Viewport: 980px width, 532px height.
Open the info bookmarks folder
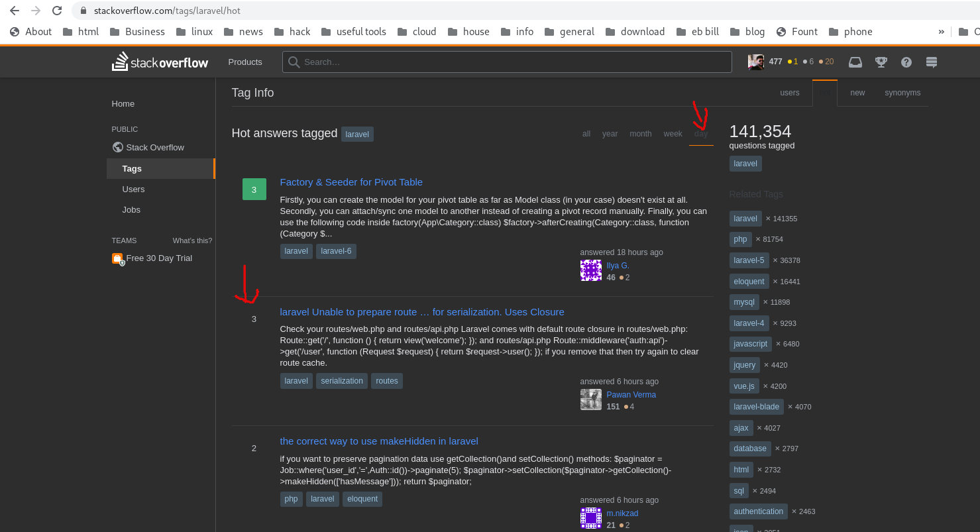(x=517, y=32)
